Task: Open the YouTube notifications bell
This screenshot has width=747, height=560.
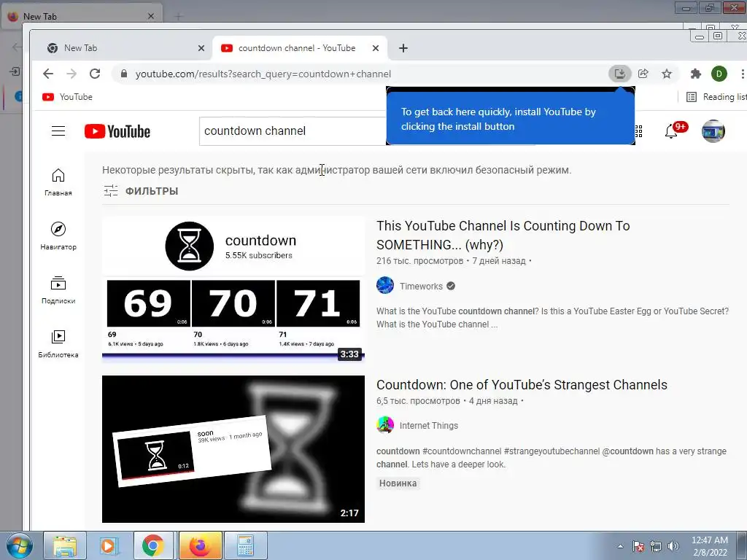Action: tap(671, 131)
